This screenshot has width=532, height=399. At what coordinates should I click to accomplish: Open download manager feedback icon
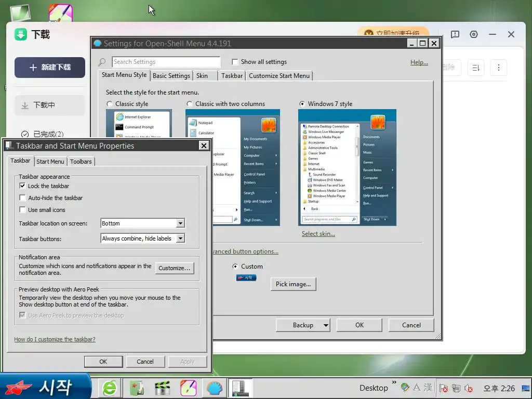[x=455, y=34]
